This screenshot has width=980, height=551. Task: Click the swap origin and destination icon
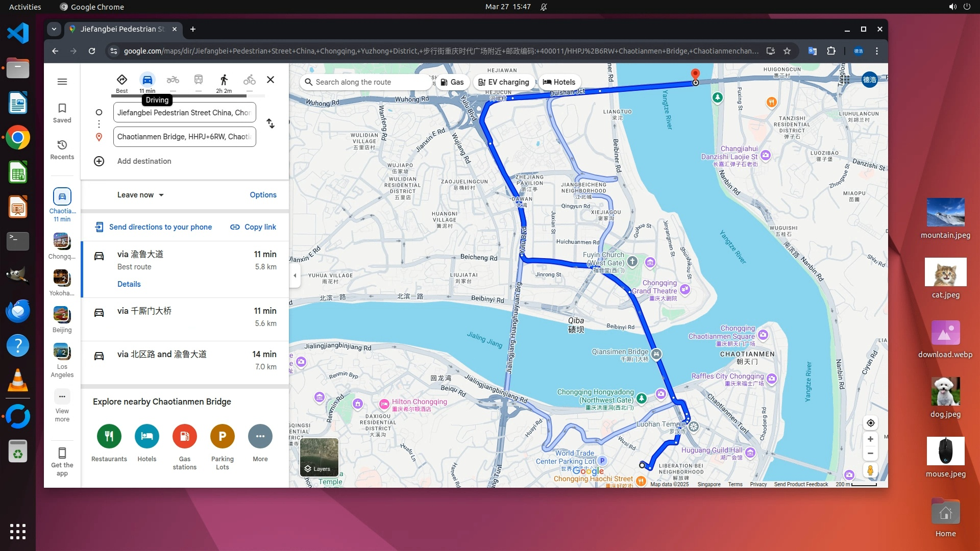(271, 124)
